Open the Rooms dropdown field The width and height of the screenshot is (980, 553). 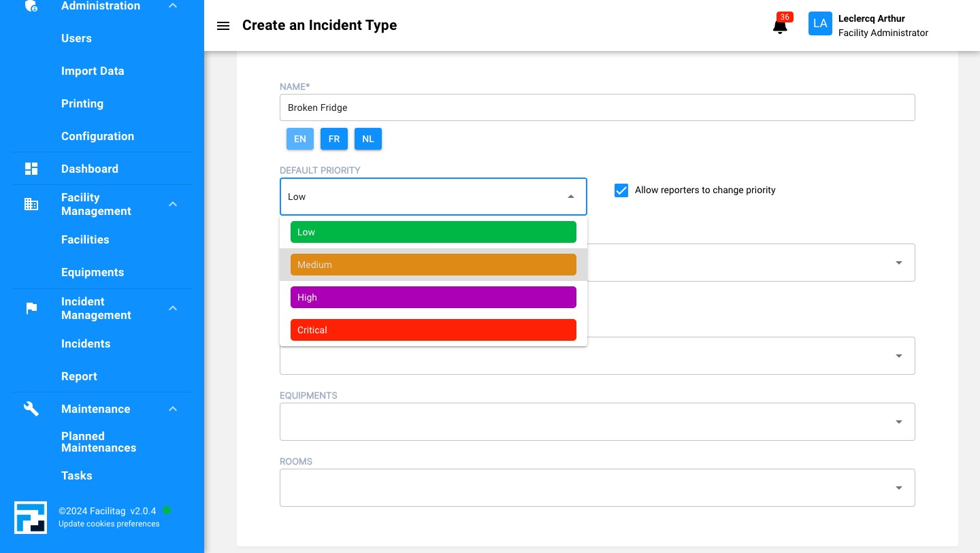pos(597,488)
